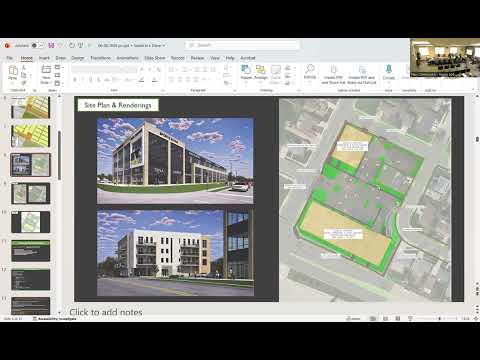Click the Dictate microphone icon

[x=389, y=69]
